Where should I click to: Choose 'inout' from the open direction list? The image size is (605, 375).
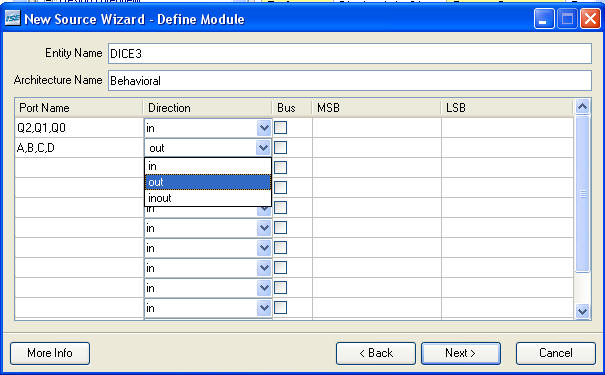pyautogui.click(x=208, y=198)
